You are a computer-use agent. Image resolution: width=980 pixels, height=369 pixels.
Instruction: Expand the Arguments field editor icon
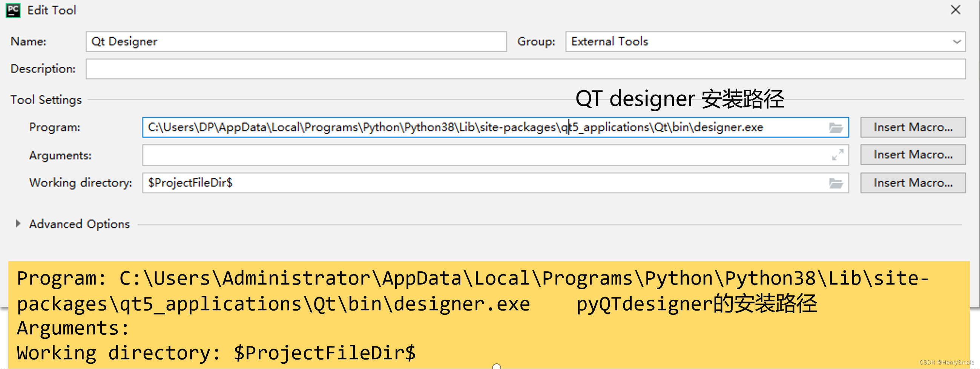(x=837, y=155)
